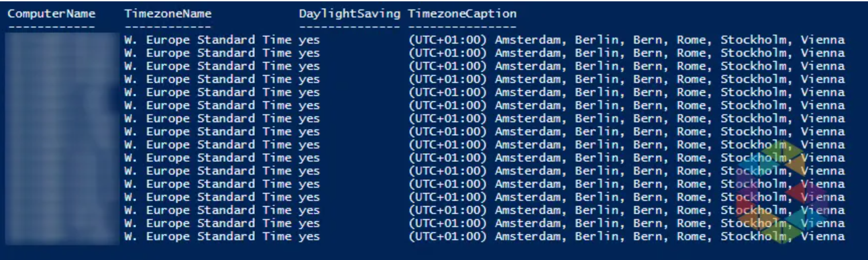Click the ComputerName column header
The height and width of the screenshot is (260, 868).
52,14
